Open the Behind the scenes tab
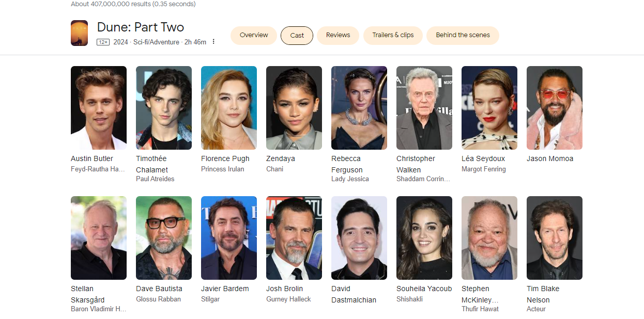The height and width of the screenshot is (319, 644). [x=463, y=35]
